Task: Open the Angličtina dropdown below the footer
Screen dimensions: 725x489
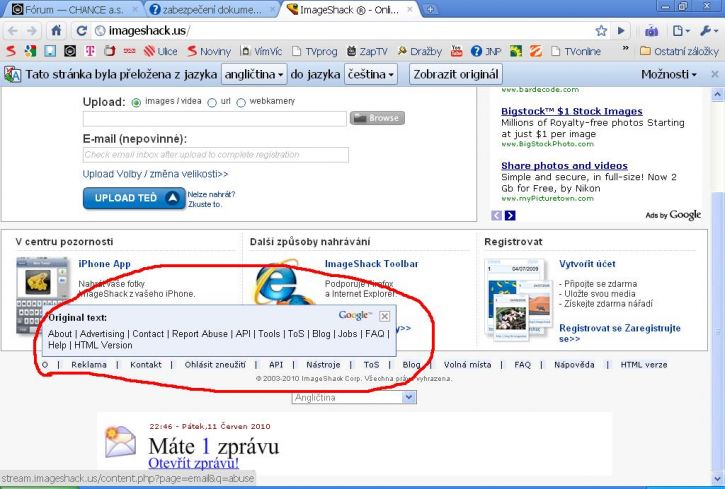Action: coord(354,397)
